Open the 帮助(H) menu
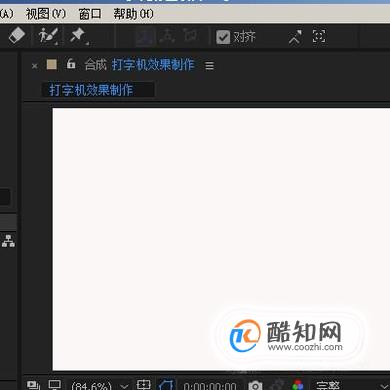Viewport: 390px width, 390px height. pyautogui.click(x=133, y=14)
